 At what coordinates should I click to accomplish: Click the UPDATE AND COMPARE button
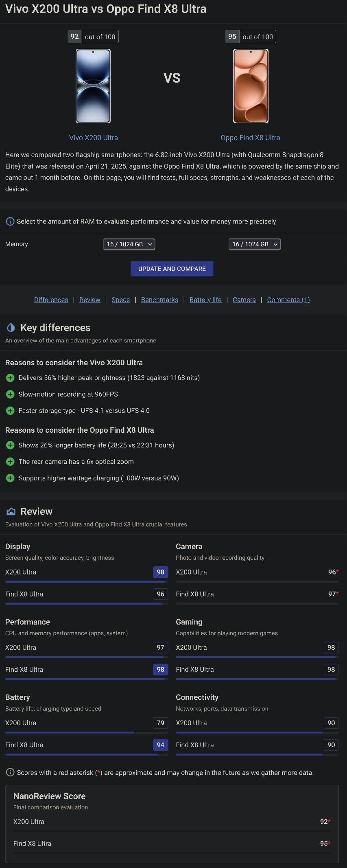click(172, 269)
